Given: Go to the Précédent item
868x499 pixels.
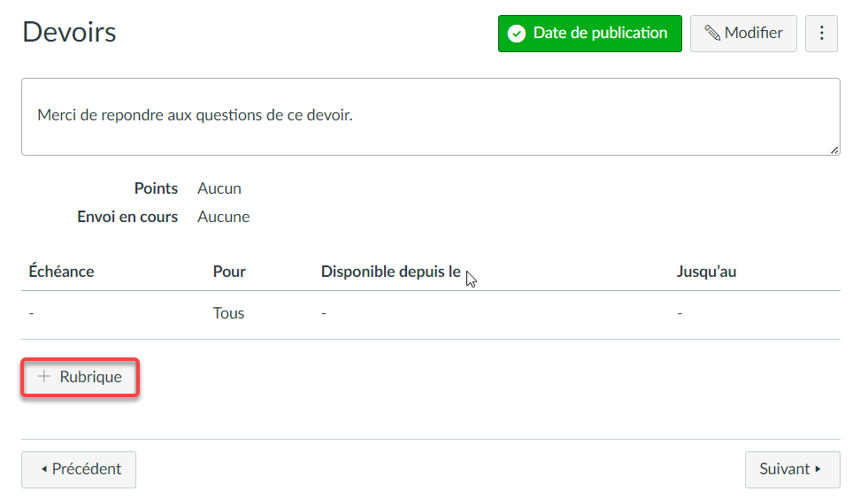Looking at the screenshot, I should pyautogui.click(x=79, y=470).
